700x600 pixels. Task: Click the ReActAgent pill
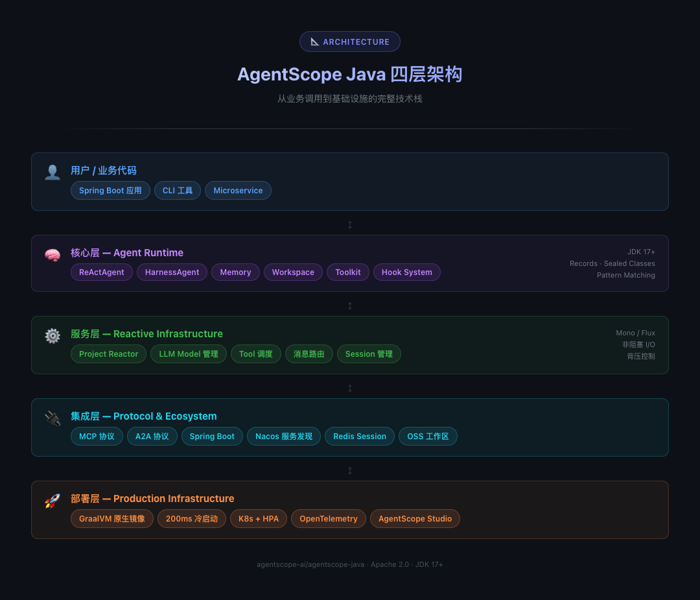coord(102,272)
